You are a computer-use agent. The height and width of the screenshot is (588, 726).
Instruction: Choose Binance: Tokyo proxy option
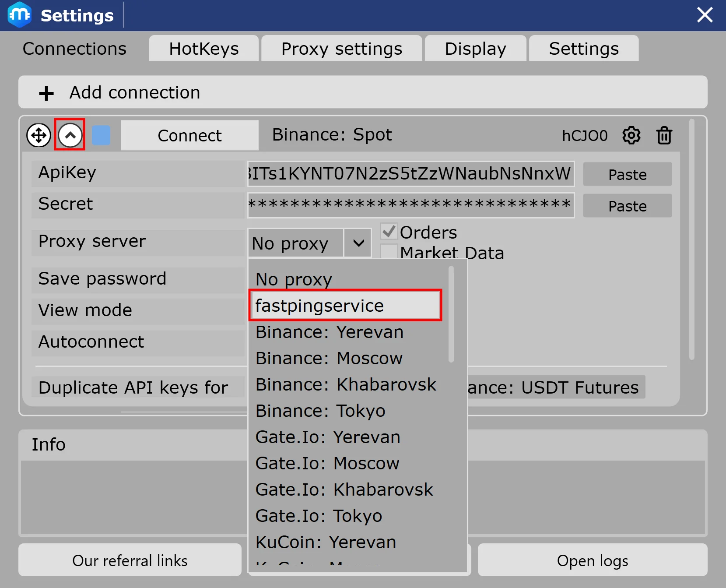click(320, 411)
